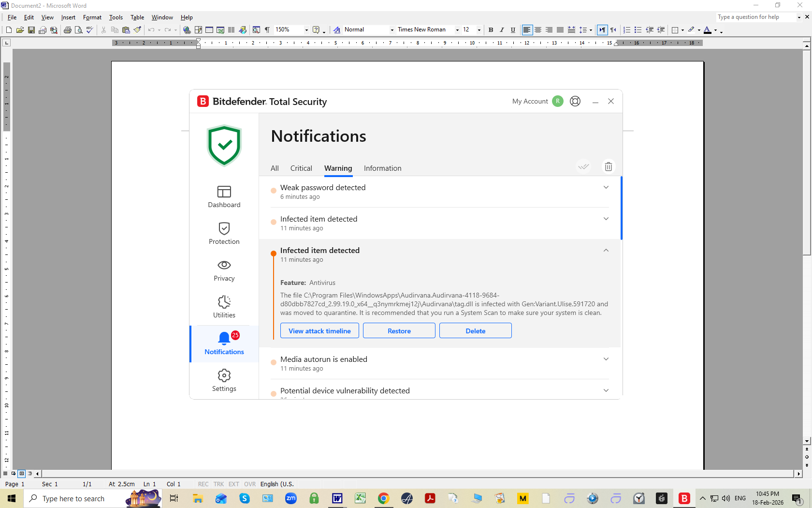Open Bitdefender Utilities section

point(224,307)
